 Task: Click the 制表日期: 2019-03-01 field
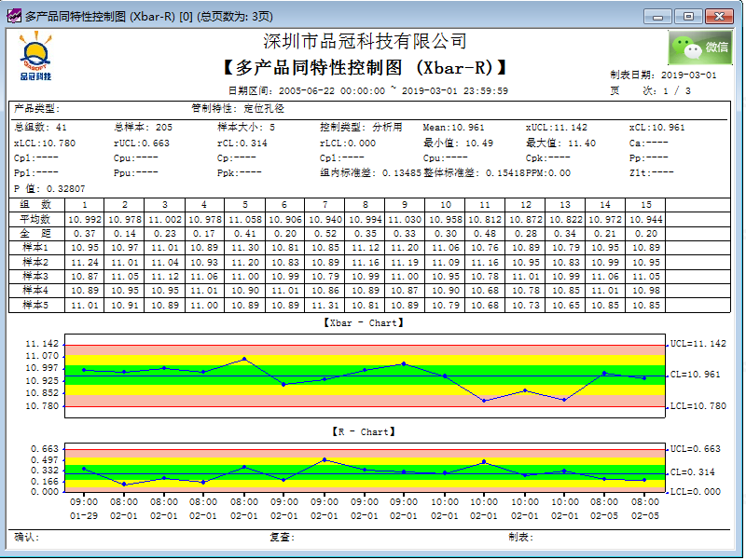pyautogui.click(x=663, y=75)
